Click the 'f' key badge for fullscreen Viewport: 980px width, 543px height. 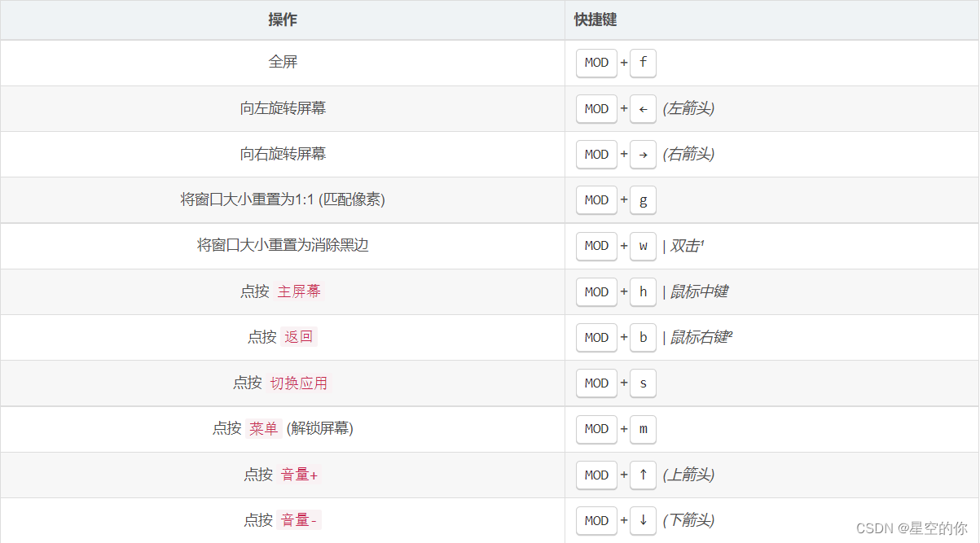pos(643,63)
